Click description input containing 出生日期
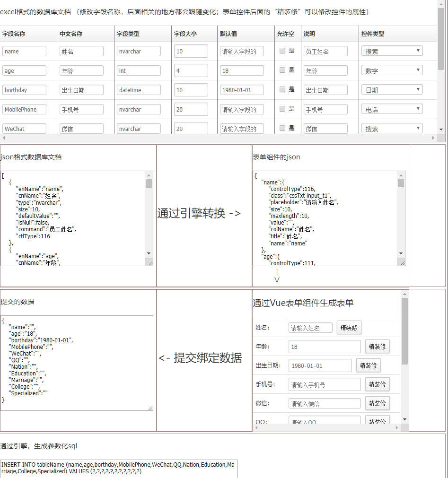 pyautogui.click(x=325, y=90)
